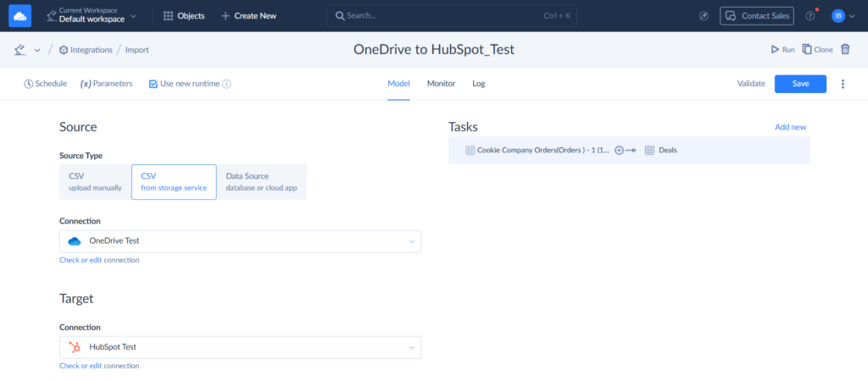The width and height of the screenshot is (868, 381).
Task: Open the Objects grid menu
Action: [x=184, y=16]
